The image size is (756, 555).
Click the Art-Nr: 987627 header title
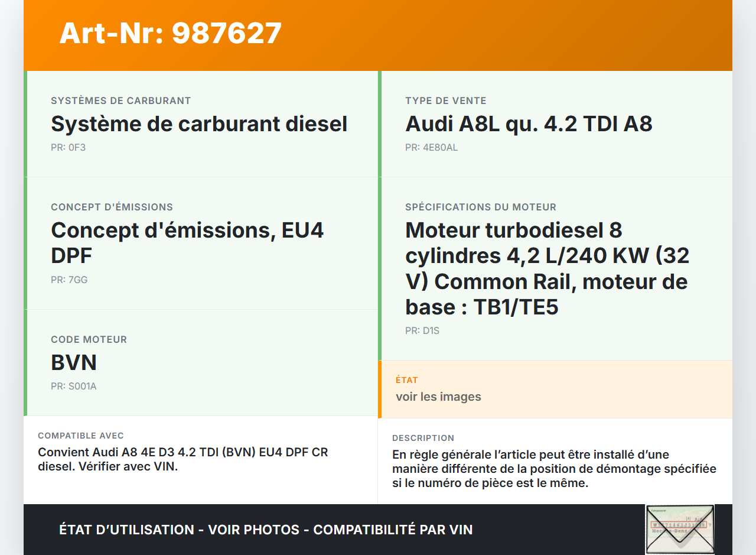pos(170,33)
